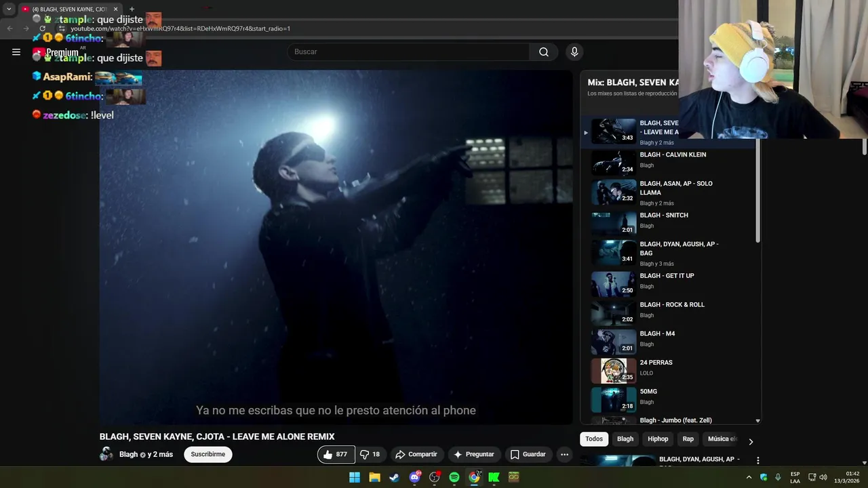Open the BLAGH - SNITCH playlist title
The height and width of the screenshot is (488, 868).
click(x=664, y=216)
